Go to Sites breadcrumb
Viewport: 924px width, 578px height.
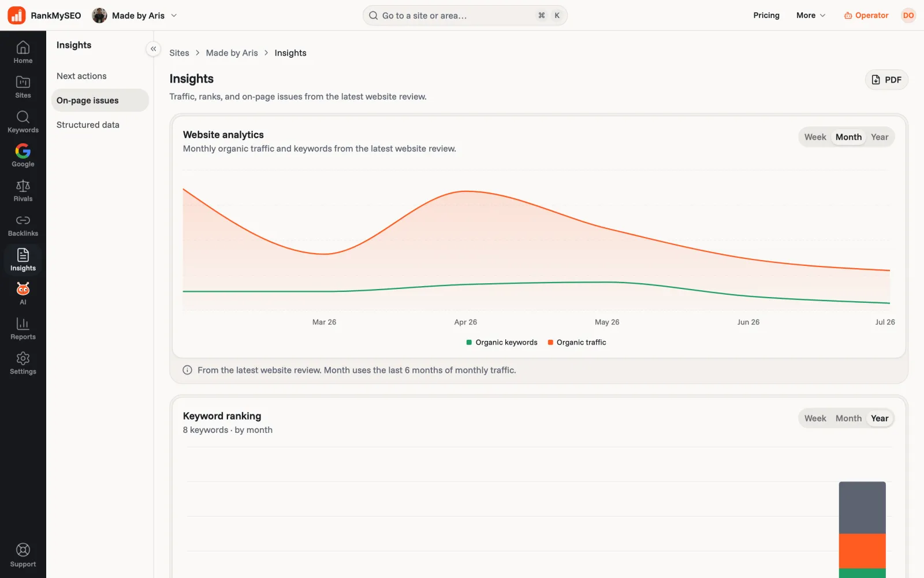179,53
